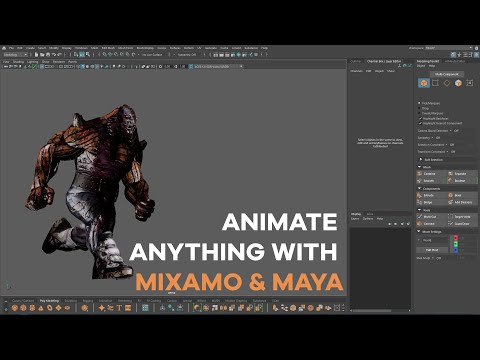The width and height of the screenshot is (480, 360).
Task: Toggle Highlight Backfaces checkbox
Action: click(x=421, y=118)
